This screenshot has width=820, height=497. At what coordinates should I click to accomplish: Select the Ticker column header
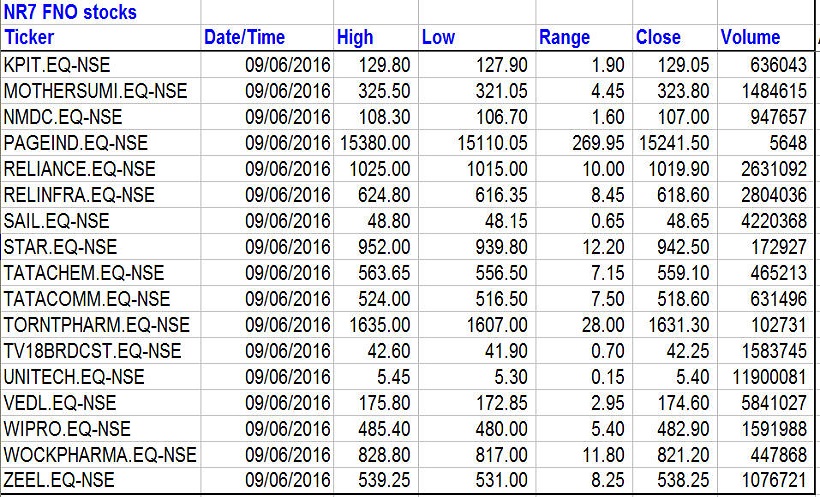pos(30,38)
